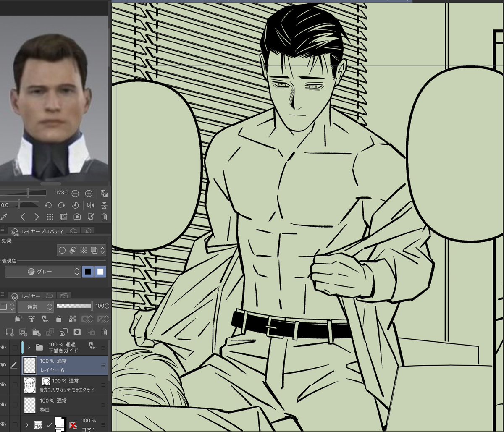504x432 pixels.
Task: Apply Extract line effect to layer
Action: [x=73, y=251]
